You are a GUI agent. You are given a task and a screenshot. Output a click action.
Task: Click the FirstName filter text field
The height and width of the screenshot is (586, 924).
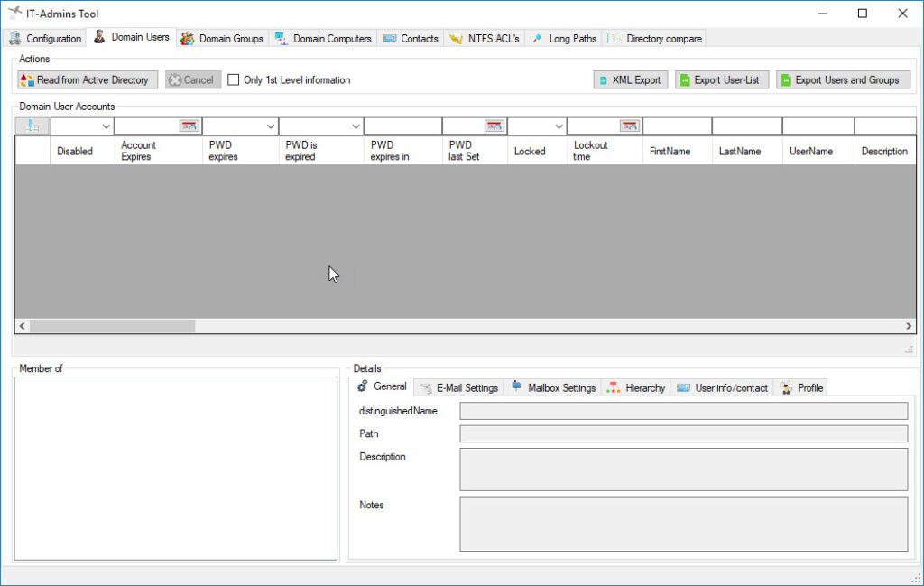click(x=677, y=126)
